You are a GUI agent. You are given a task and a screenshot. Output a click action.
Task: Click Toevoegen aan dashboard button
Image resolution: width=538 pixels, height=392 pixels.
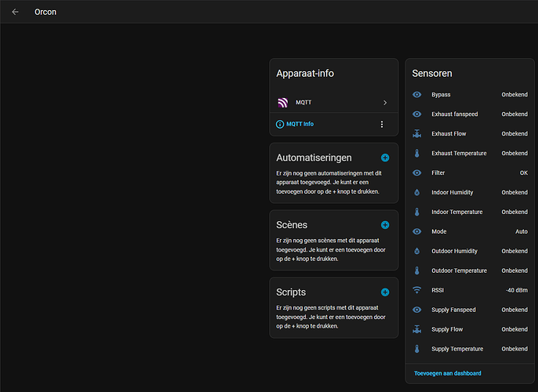[x=447, y=373]
